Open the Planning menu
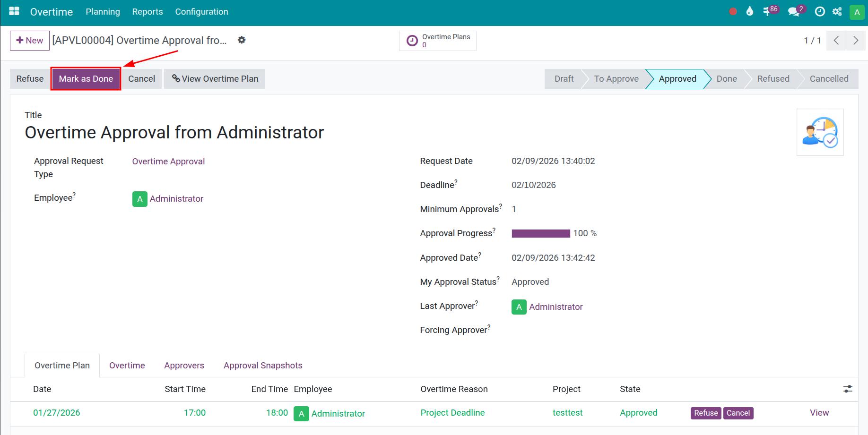This screenshot has width=868, height=435. pyautogui.click(x=103, y=12)
